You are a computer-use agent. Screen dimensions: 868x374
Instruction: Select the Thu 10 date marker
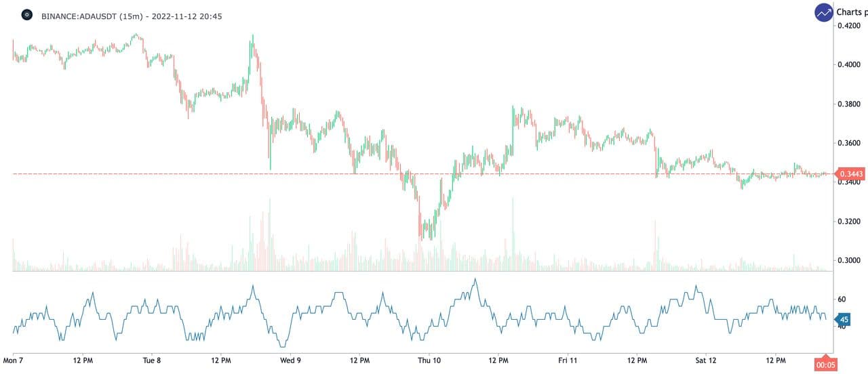tap(429, 360)
